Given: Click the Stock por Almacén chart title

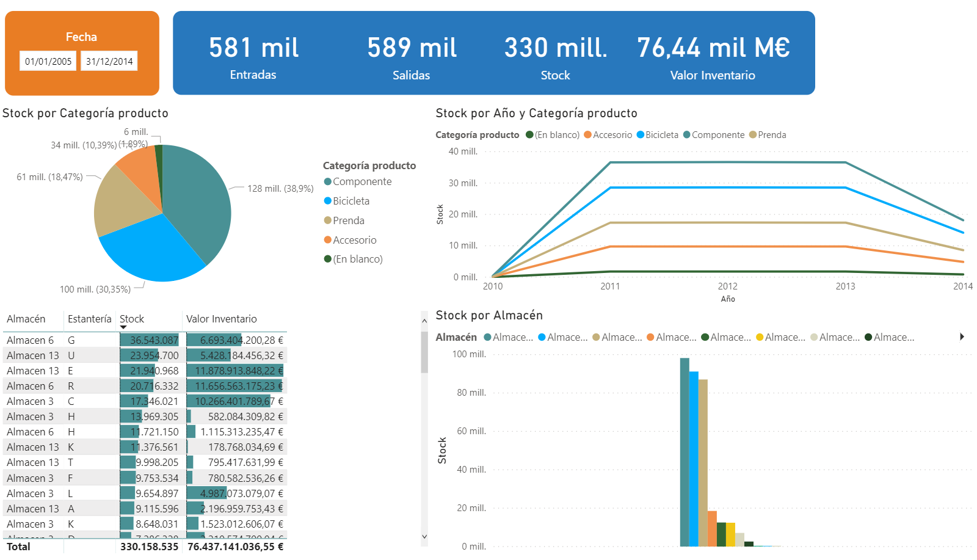Looking at the screenshot, I should (489, 315).
